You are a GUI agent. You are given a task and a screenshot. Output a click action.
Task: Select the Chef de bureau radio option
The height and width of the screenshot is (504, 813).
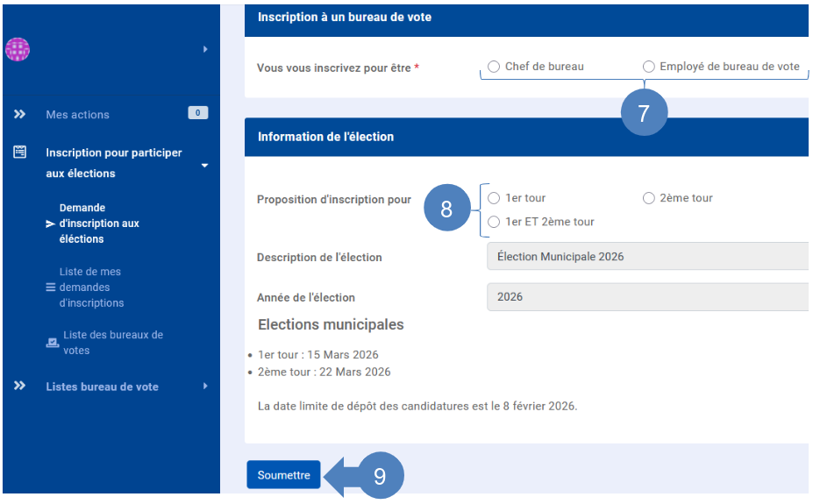pos(494,67)
